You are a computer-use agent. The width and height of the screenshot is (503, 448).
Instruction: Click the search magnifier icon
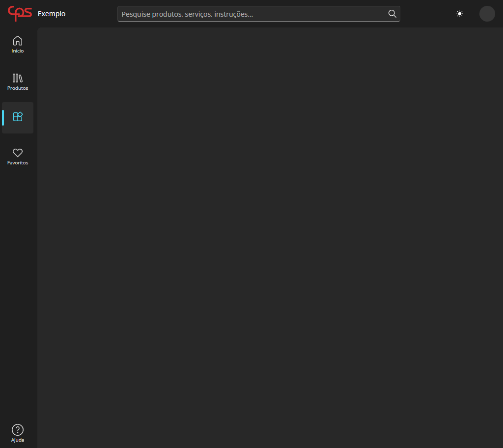point(392,14)
